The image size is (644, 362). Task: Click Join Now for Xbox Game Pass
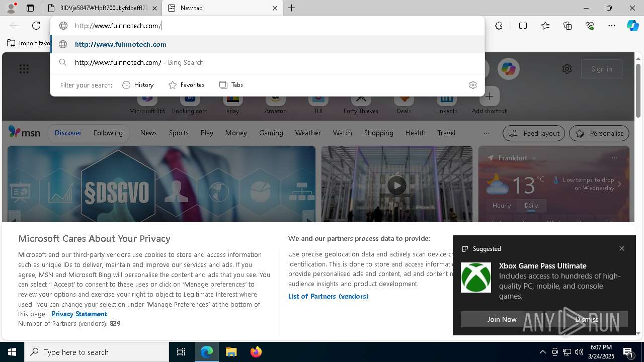tap(502, 319)
